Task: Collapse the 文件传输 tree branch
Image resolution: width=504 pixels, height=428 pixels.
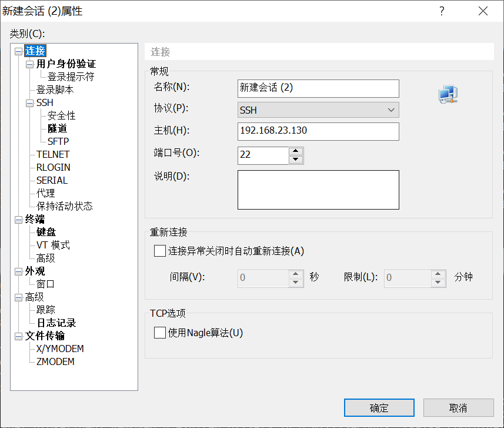Action: [x=18, y=336]
